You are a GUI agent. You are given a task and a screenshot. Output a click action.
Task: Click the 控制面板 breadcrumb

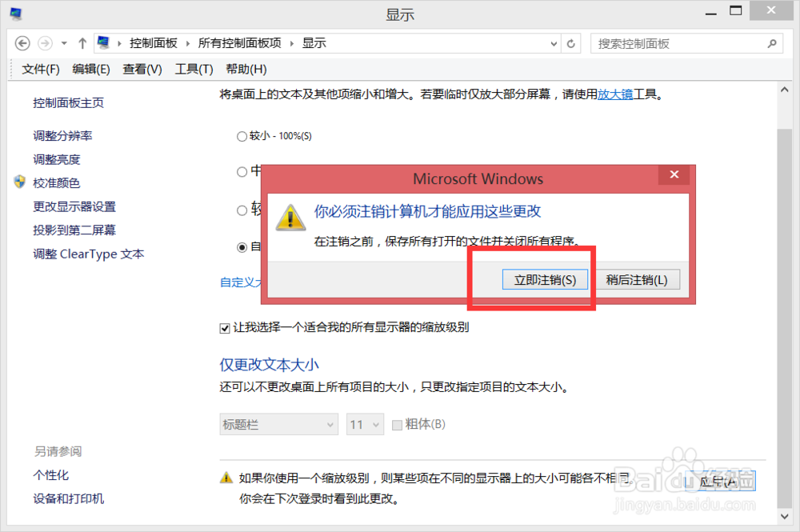[x=154, y=43]
